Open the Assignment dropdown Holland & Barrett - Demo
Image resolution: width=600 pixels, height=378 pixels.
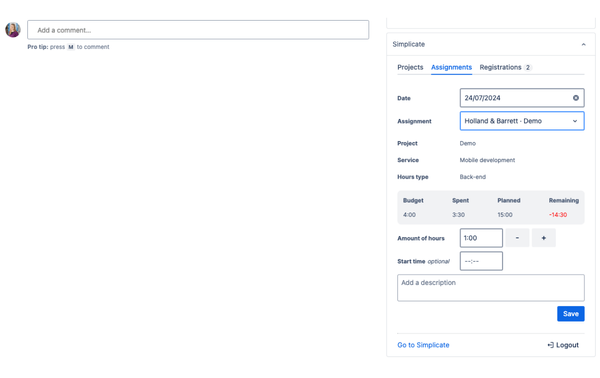(522, 121)
